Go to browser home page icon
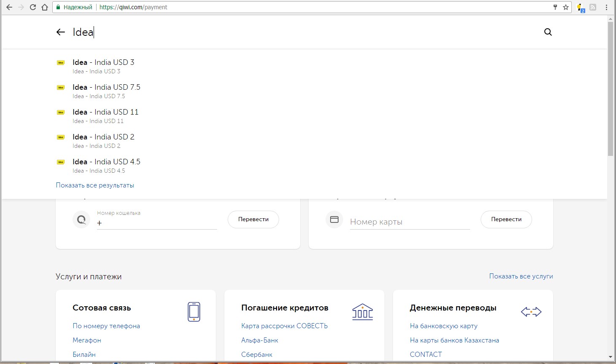Viewport: 616px width, 364px height. [x=45, y=7]
